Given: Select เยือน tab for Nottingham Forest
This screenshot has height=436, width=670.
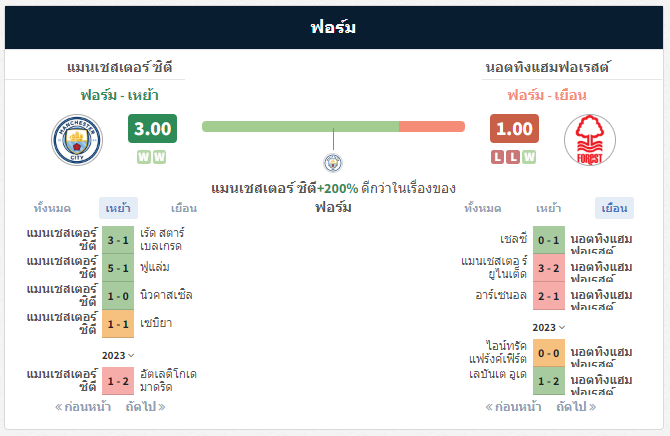Looking at the screenshot, I should 614,208.
